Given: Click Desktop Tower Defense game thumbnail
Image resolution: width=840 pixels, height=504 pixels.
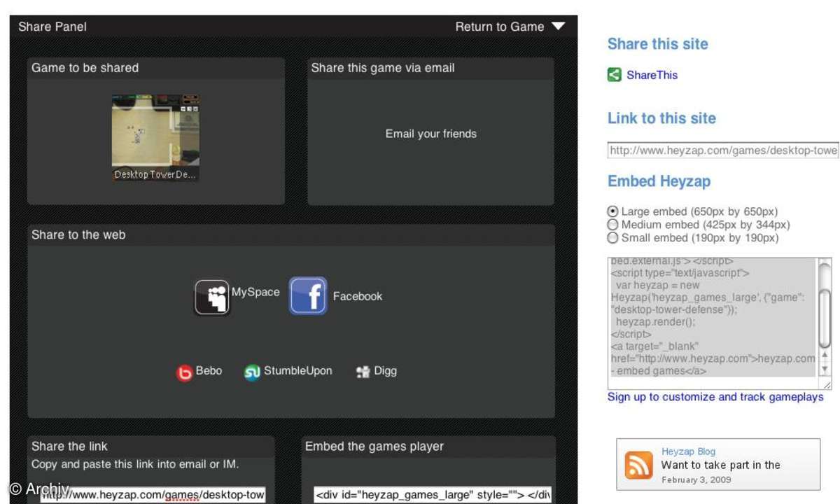Looking at the screenshot, I should (155, 138).
